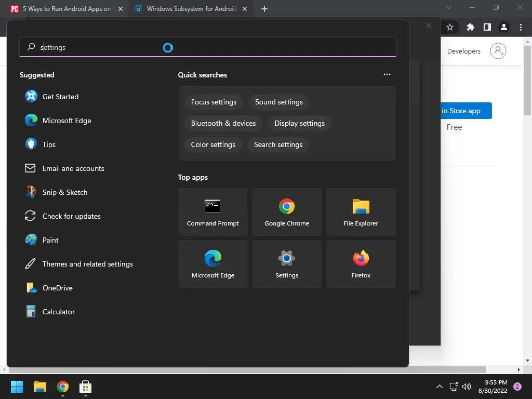Image resolution: width=532 pixels, height=399 pixels.
Task: Click the network icon in system tray
Action: pyautogui.click(x=454, y=387)
